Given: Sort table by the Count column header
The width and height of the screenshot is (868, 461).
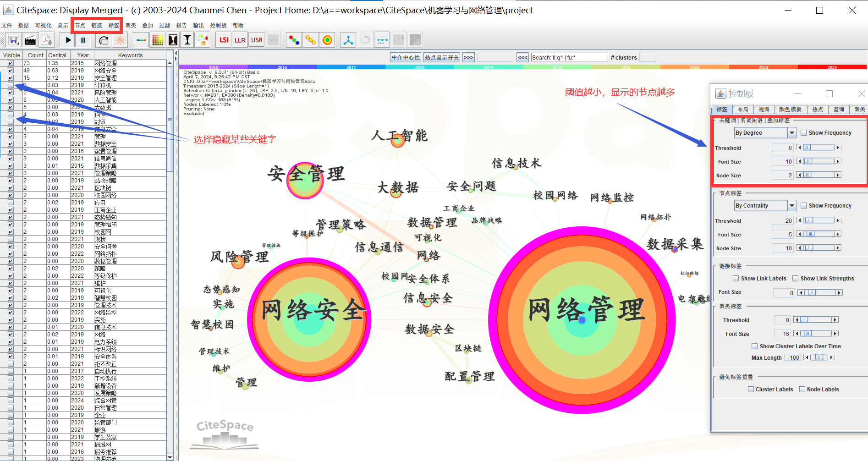Looking at the screenshot, I should tap(35, 55).
